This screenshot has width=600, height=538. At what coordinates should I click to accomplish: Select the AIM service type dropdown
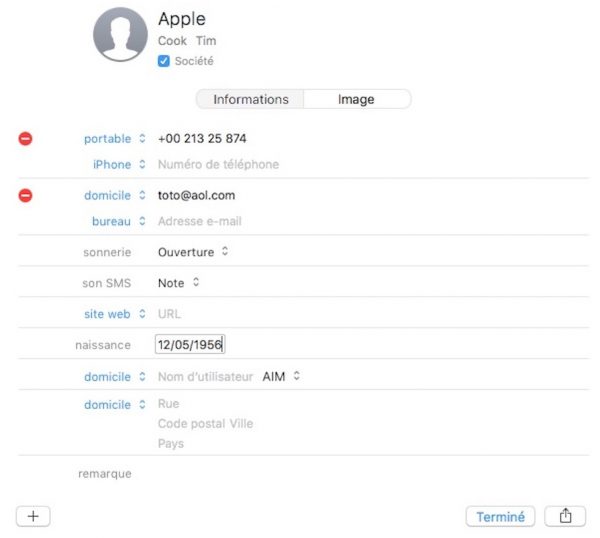(x=281, y=377)
